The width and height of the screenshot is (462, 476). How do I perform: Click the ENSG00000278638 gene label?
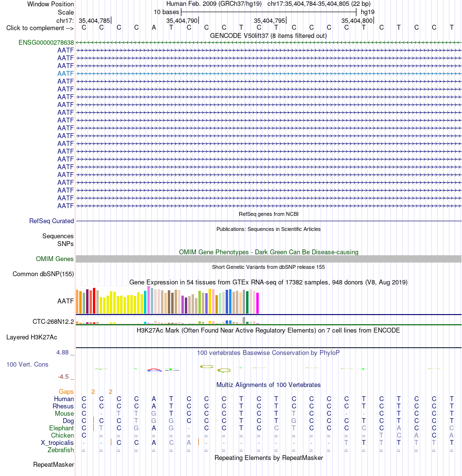coord(46,42)
